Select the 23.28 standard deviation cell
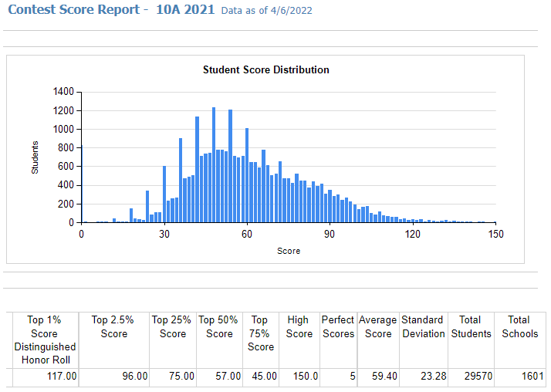Image resolution: width=551 pixels, height=392 pixels. (x=424, y=377)
